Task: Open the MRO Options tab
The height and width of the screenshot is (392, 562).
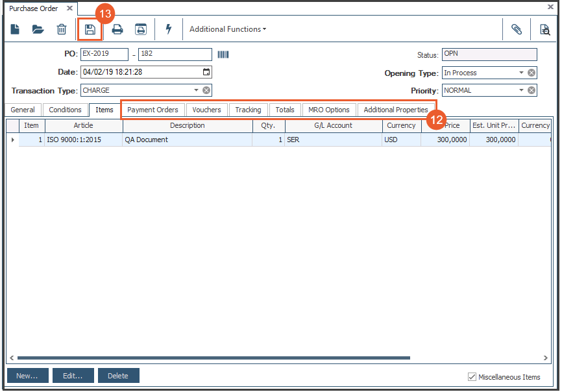Action: click(x=329, y=110)
